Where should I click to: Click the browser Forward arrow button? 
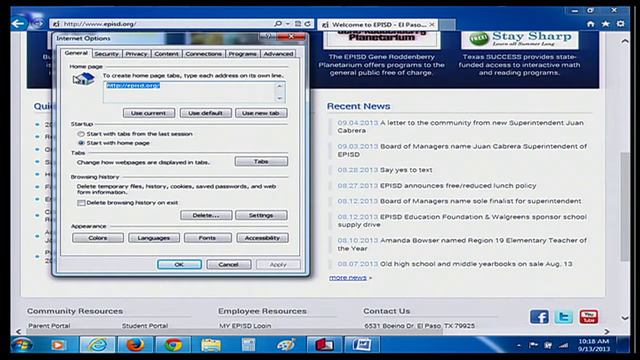tap(38, 24)
